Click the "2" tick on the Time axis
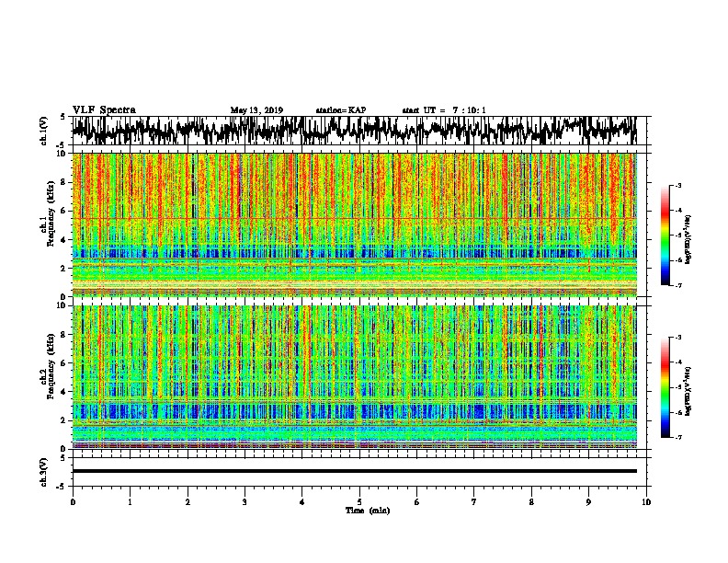Screen dimensions: 728x563 pos(188,502)
